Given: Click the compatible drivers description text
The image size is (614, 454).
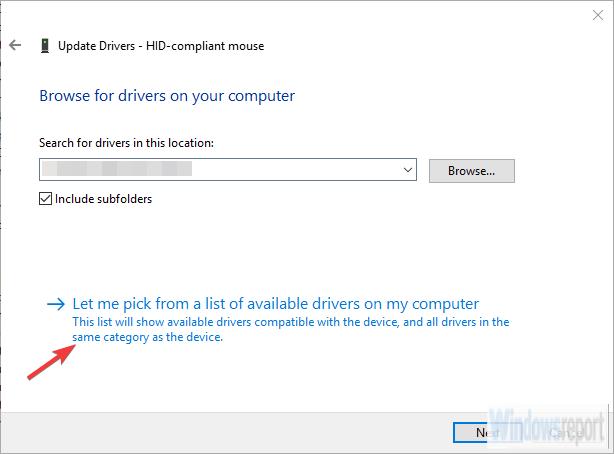Looking at the screenshot, I should coord(290,330).
